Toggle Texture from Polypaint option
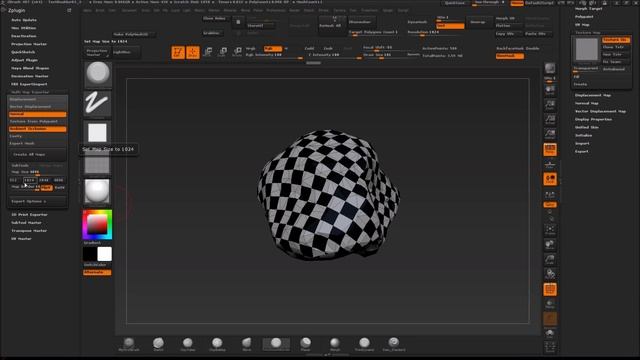 click(37, 122)
